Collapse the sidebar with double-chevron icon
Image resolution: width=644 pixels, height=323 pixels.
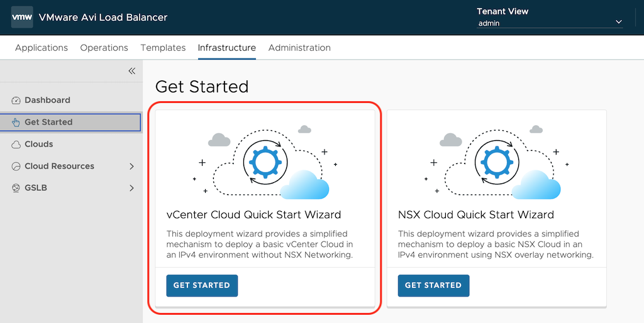[x=131, y=71]
